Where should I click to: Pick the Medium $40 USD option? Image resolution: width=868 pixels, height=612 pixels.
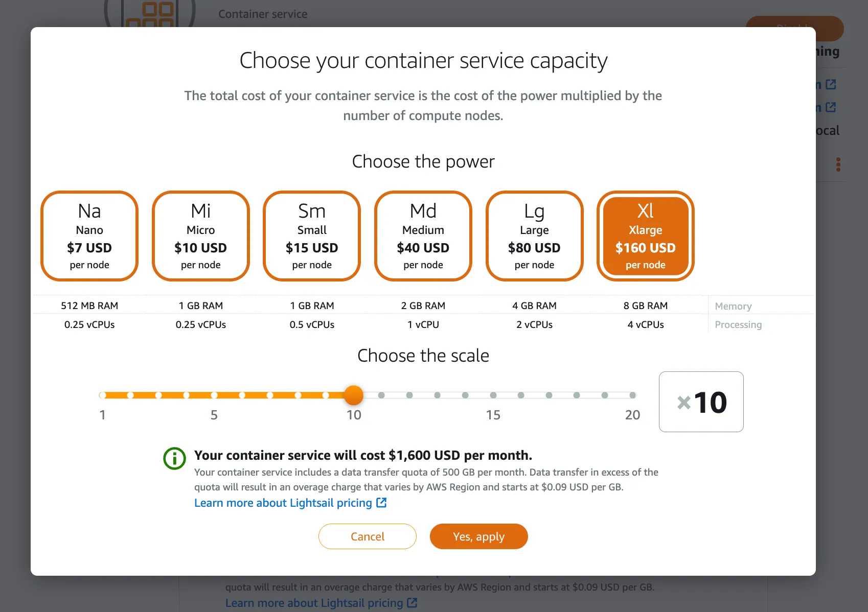pos(423,236)
